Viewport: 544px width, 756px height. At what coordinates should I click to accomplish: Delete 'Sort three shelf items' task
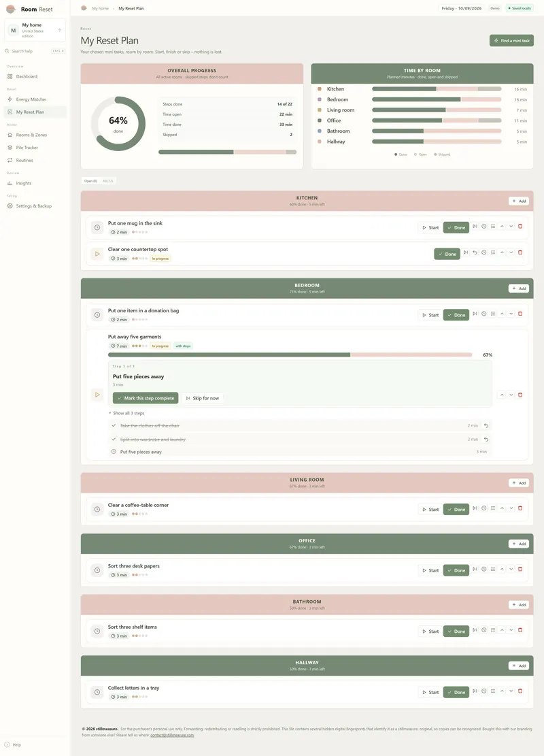coord(520,630)
